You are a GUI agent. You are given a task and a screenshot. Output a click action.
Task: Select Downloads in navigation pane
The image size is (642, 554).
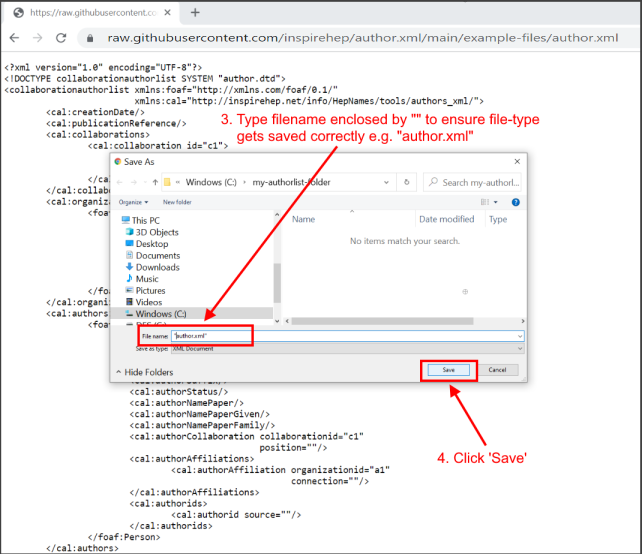[152, 267]
